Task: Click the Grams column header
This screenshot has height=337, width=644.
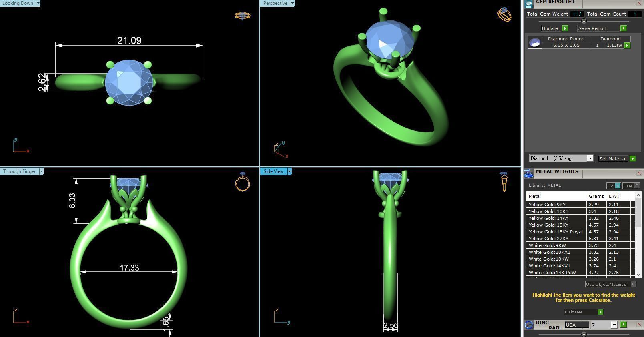Action: point(596,196)
